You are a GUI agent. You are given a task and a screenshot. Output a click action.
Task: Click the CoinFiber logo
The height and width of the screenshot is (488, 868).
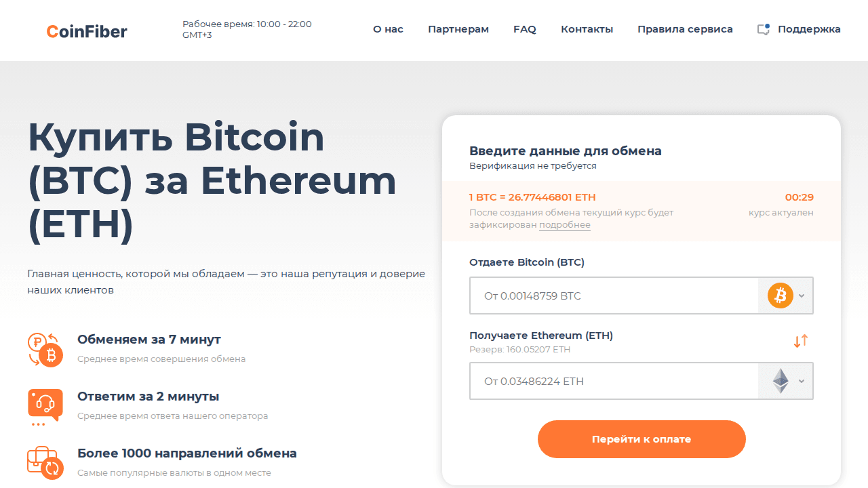coord(87,31)
